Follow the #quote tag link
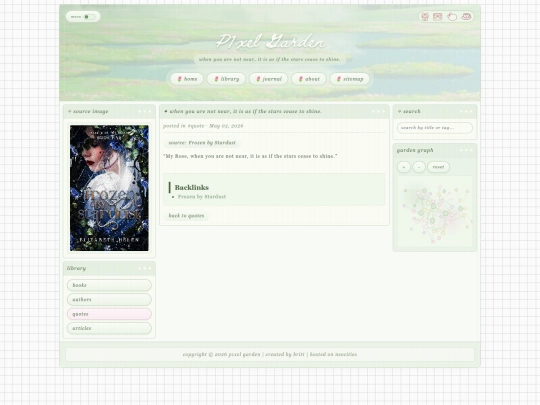Screen dimensions: 540x405 196,126
